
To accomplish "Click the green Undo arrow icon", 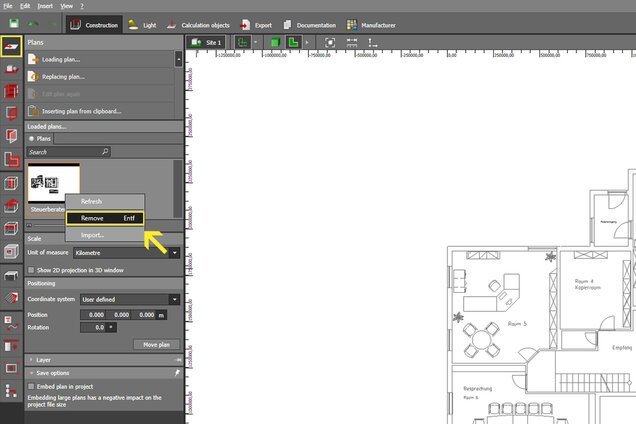I will coord(34,23).
